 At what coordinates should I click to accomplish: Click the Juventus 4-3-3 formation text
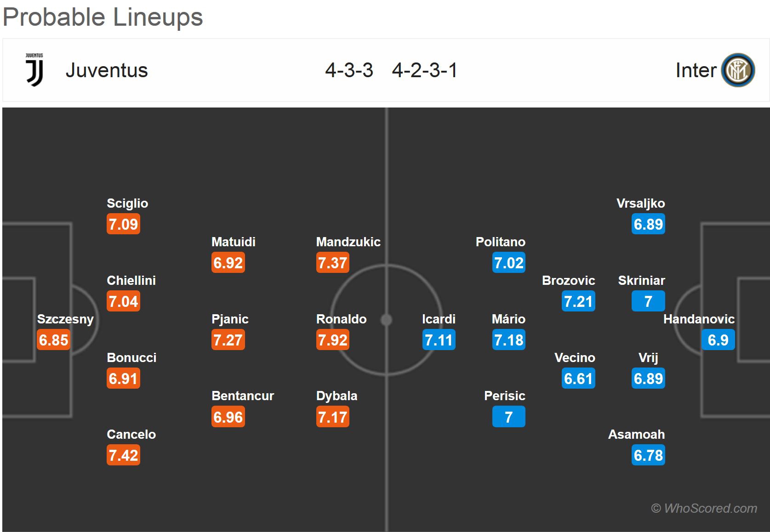(349, 70)
